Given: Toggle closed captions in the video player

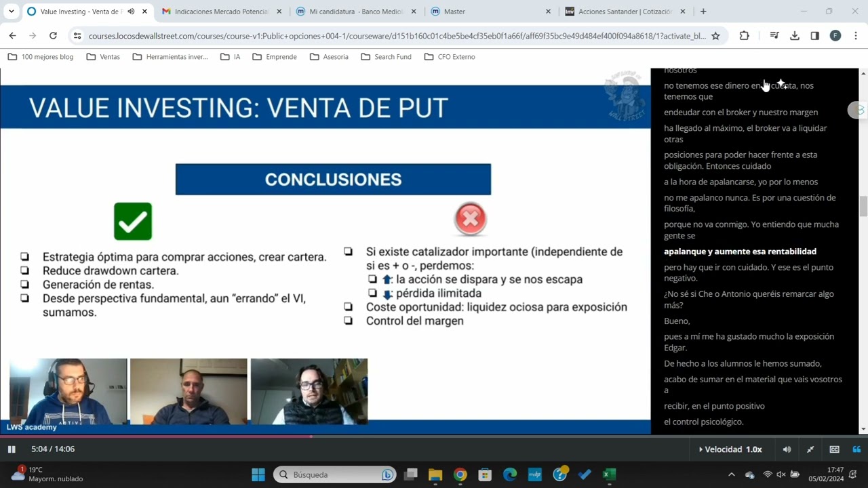Looking at the screenshot, I should [x=834, y=449].
